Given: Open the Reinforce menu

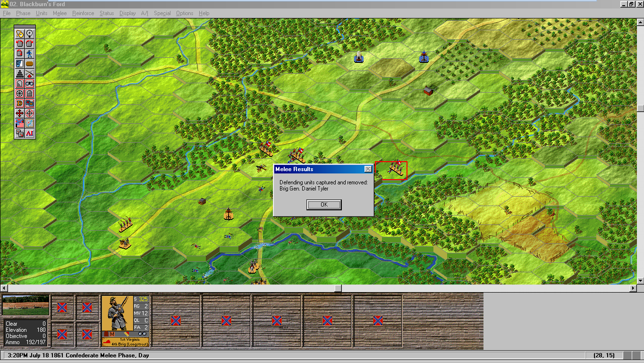Looking at the screenshot, I should click(x=83, y=13).
